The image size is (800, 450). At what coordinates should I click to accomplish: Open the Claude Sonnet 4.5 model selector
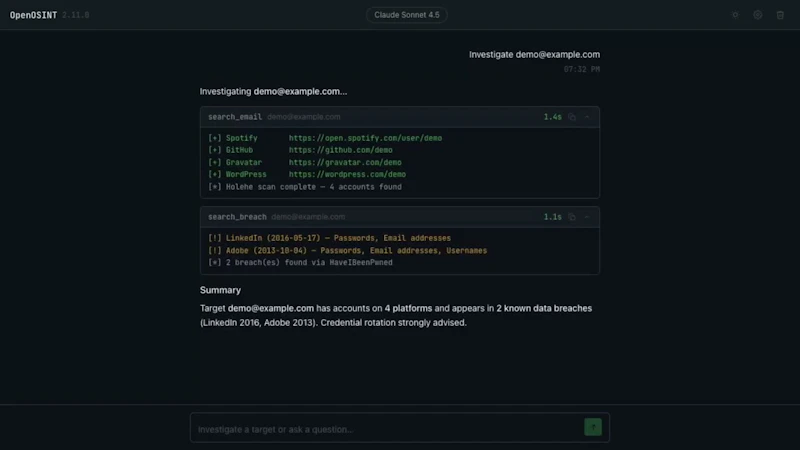(x=407, y=15)
